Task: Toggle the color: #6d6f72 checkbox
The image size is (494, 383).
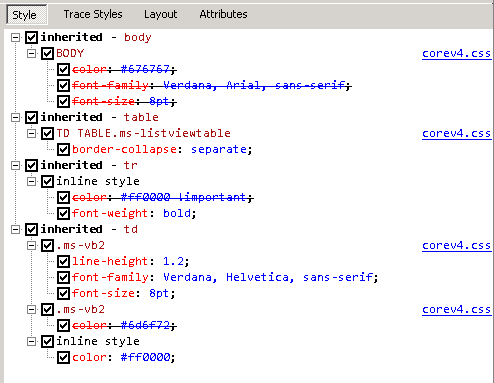Action: point(63,325)
